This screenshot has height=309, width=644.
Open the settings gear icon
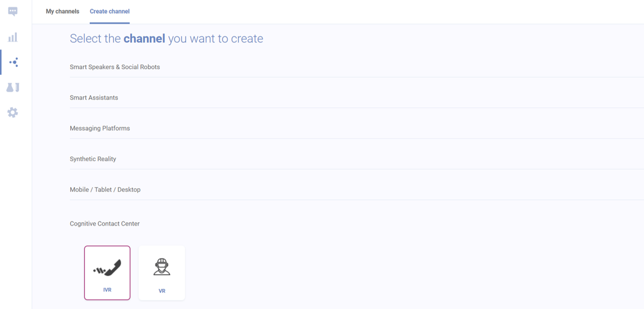pyautogui.click(x=13, y=112)
